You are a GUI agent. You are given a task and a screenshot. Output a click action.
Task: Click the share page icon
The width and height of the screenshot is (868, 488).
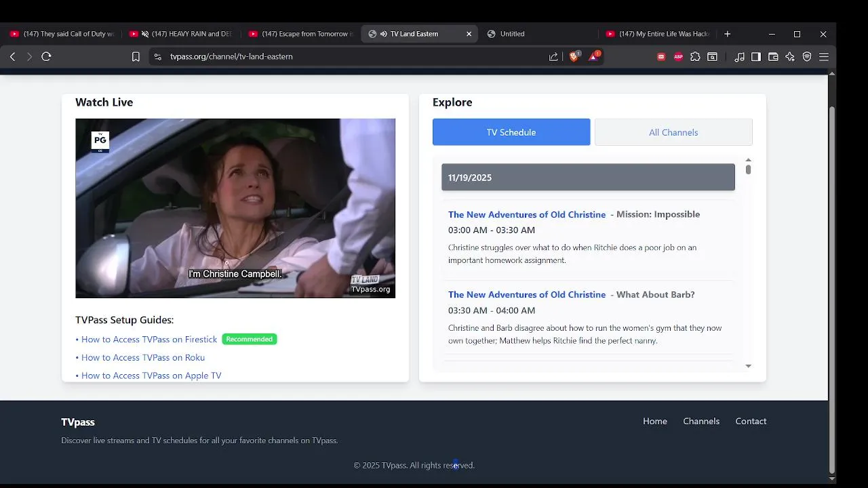click(x=553, y=57)
